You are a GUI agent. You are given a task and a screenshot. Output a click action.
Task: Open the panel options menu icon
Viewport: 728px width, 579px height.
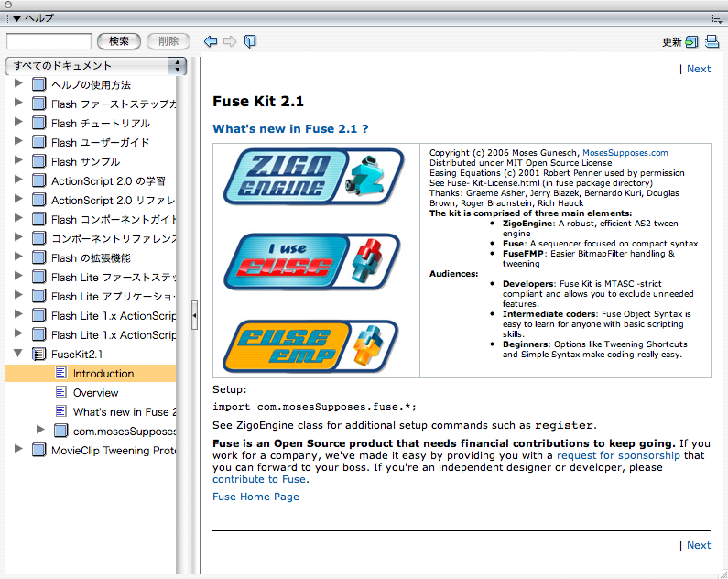tap(715, 17)
